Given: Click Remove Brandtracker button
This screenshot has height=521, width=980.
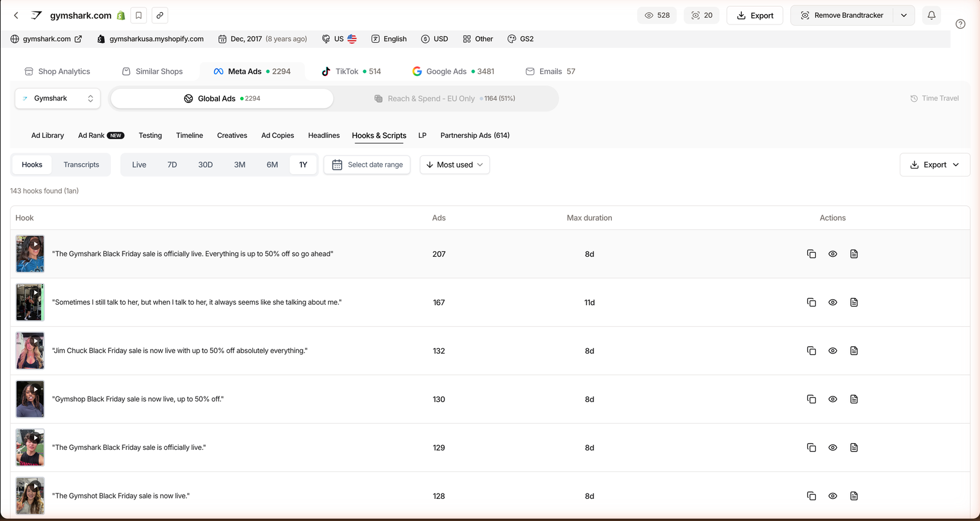Looking at the screenshot, I should pyautogui.click(x=842, y=15).
